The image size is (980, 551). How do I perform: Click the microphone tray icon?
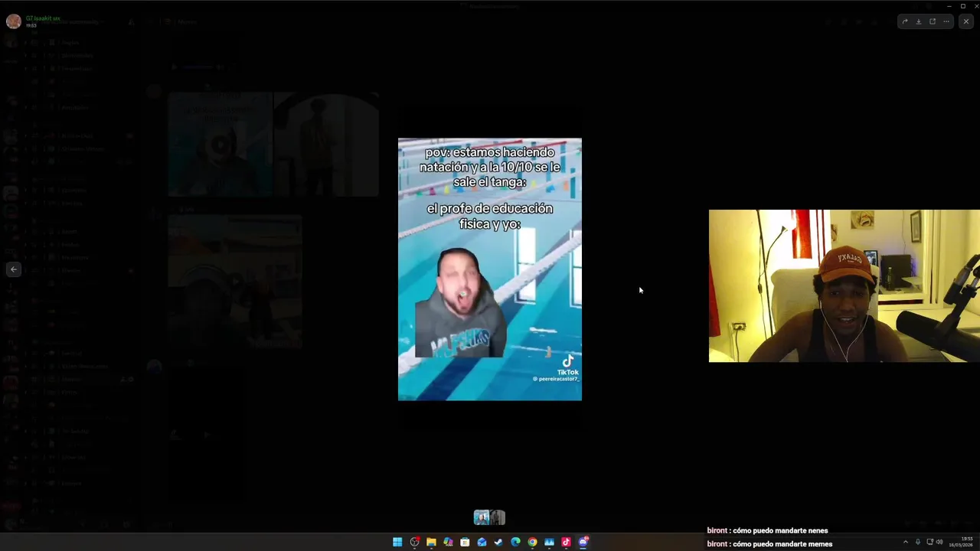tap(918, 542)
